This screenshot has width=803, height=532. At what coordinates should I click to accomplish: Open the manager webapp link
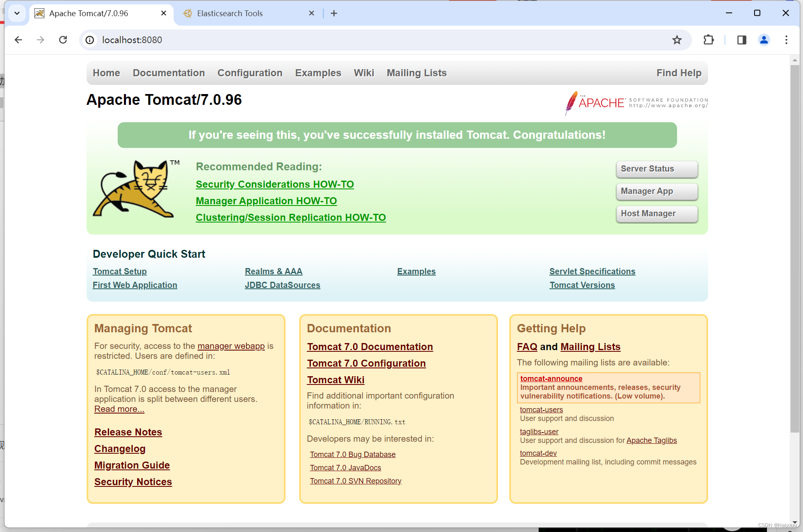(x=231, y=346)
